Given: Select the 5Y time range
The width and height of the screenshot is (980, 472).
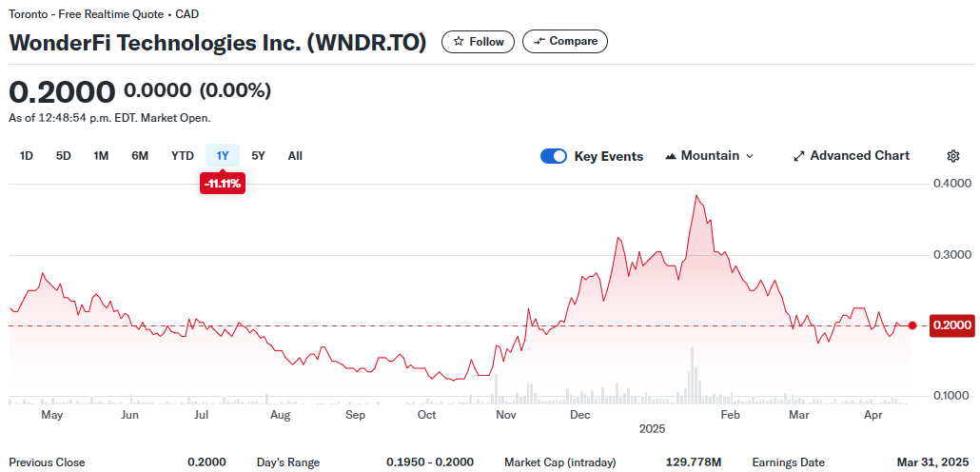Looking at the screenshot, I should [258, 156].
